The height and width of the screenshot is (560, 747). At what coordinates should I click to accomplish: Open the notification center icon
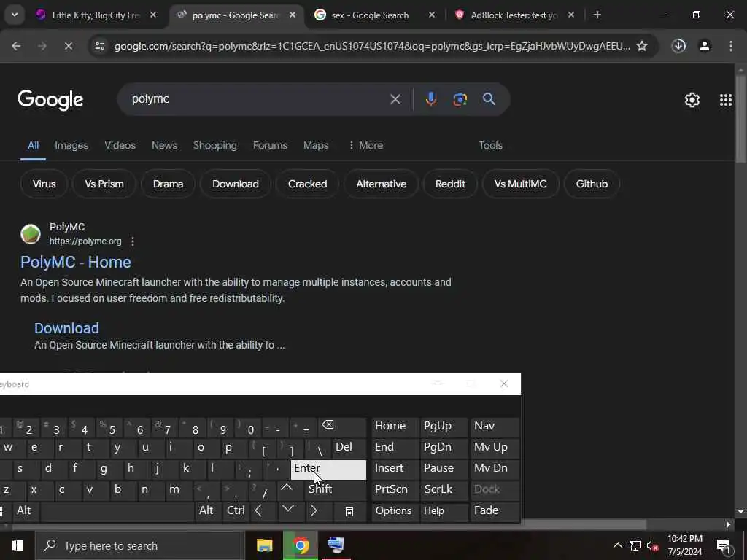coord(724,546)
